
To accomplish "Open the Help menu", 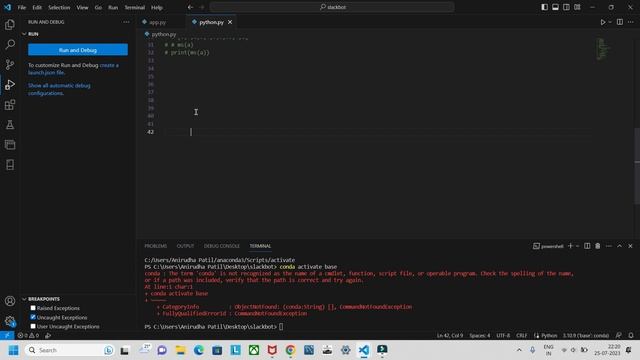I will [157, 7].
